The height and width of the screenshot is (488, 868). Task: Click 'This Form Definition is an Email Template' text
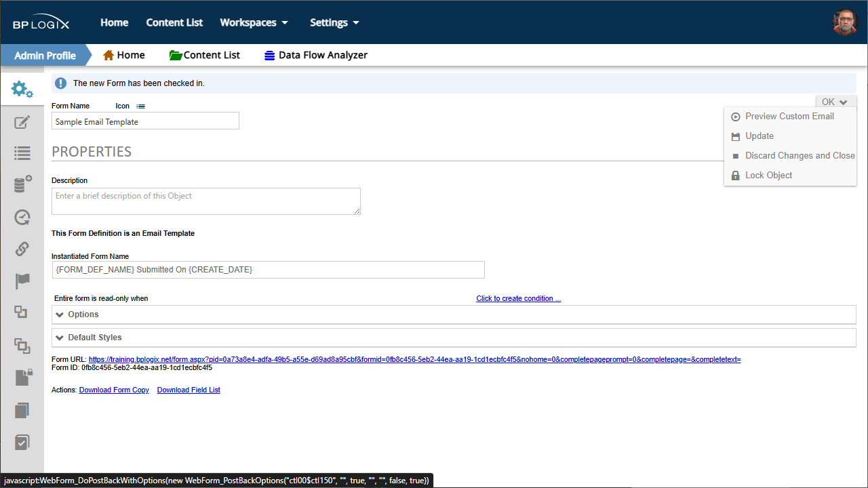pos(123,233)
